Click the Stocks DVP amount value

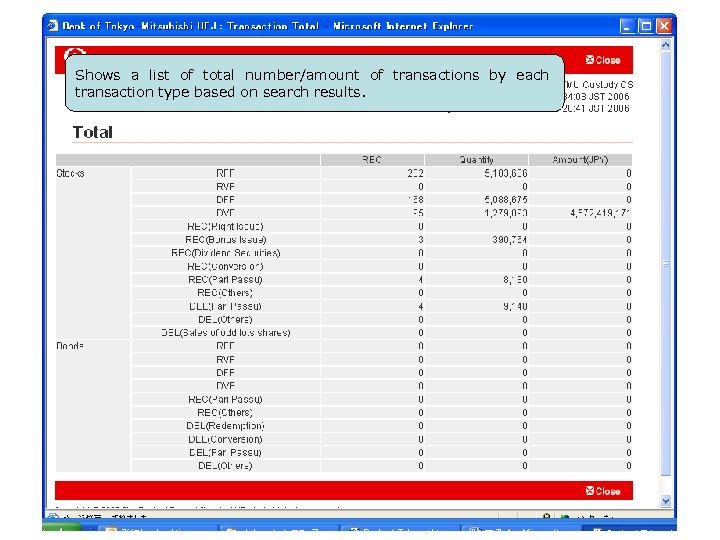pos(600,213)
